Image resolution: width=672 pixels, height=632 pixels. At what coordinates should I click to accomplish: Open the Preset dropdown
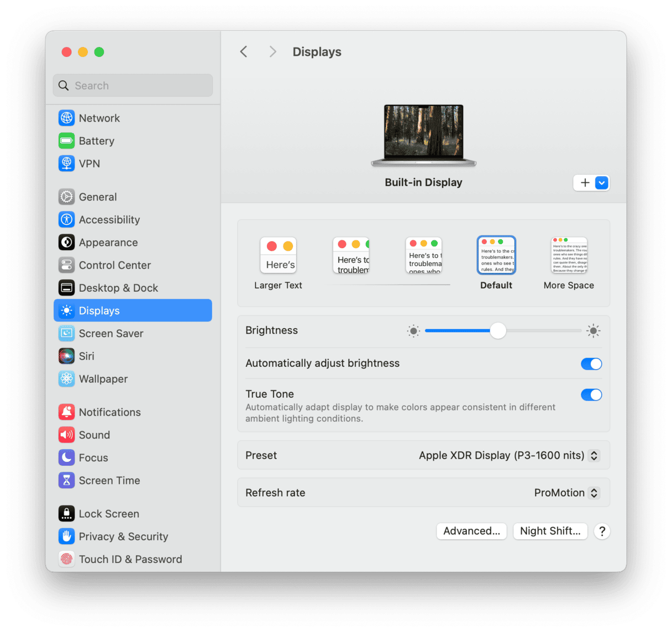(x=594, y=455)
